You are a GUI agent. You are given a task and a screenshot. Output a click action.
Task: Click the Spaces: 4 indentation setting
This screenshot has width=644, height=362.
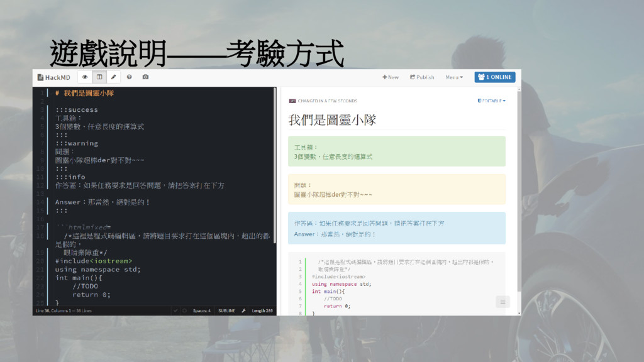point(202,310)
